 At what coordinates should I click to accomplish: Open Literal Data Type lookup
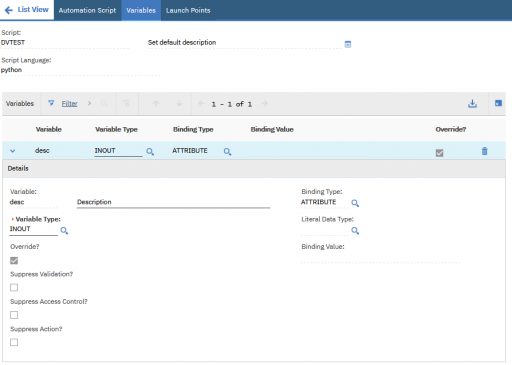(x=355, y=230)
